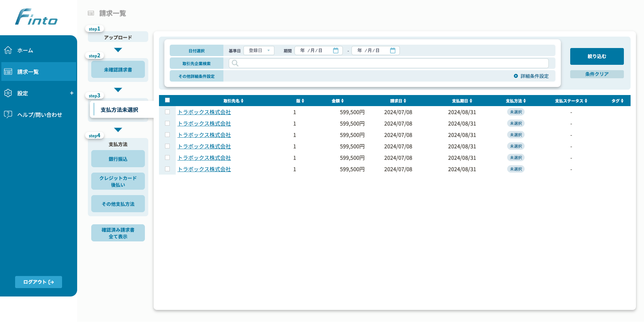Click the 銀行振込 button
This screenshot has height=322, width=644.
pyautogui.click(x=118, y=159)
